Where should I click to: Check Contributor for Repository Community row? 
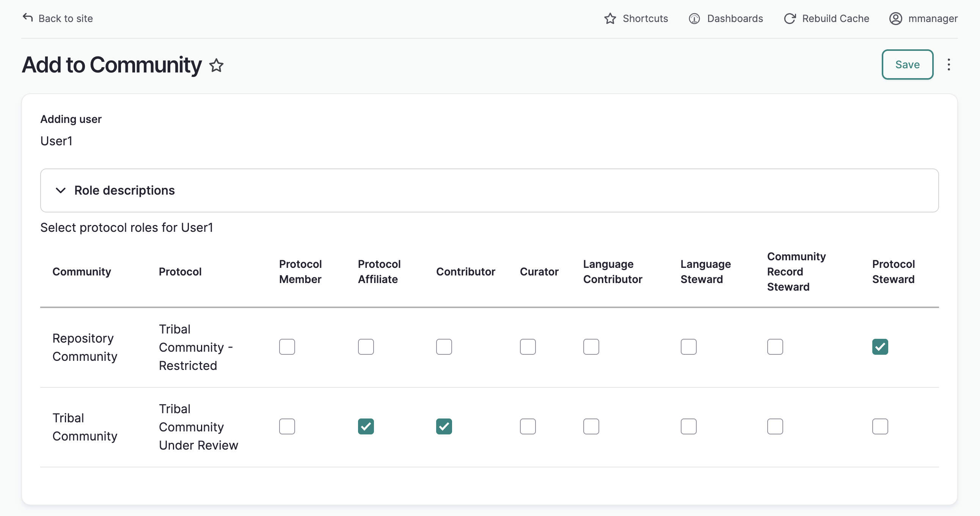pos(444,347)
